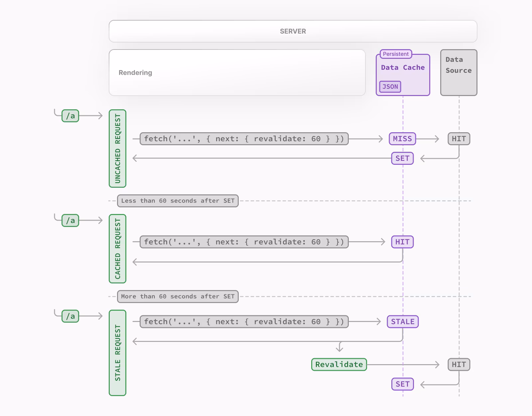Viewport: 532px width, 416px height.
Task: Click the MISS cache status badge
Action: (402, 139)
